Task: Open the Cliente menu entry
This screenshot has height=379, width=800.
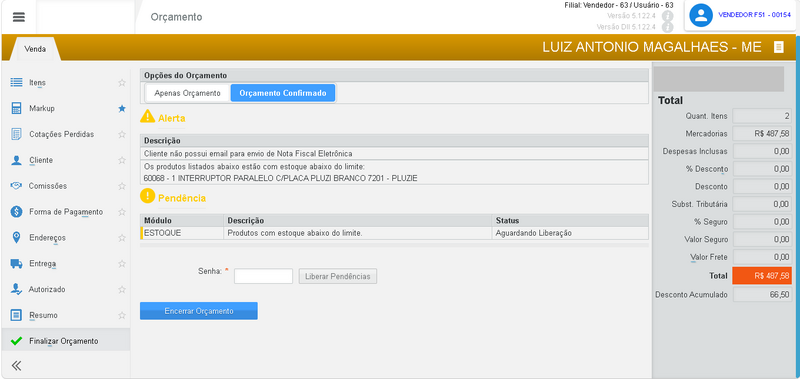Action: point(41,160)
